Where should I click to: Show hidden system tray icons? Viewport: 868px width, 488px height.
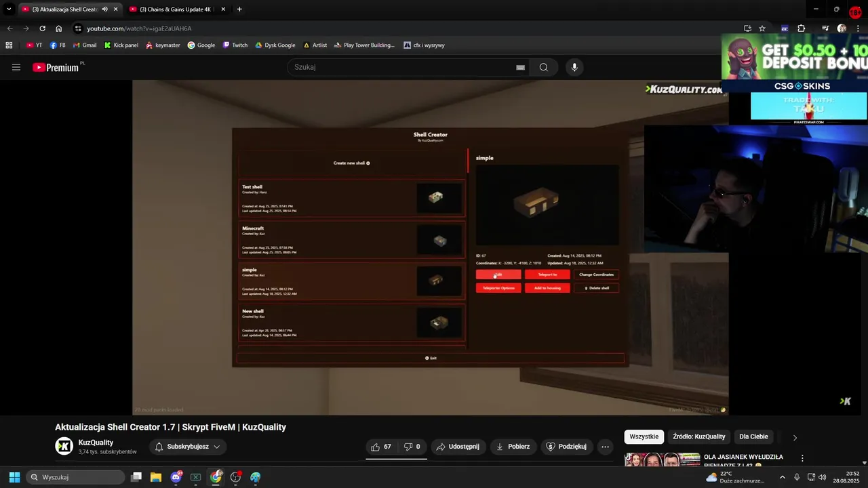[782, 477]
